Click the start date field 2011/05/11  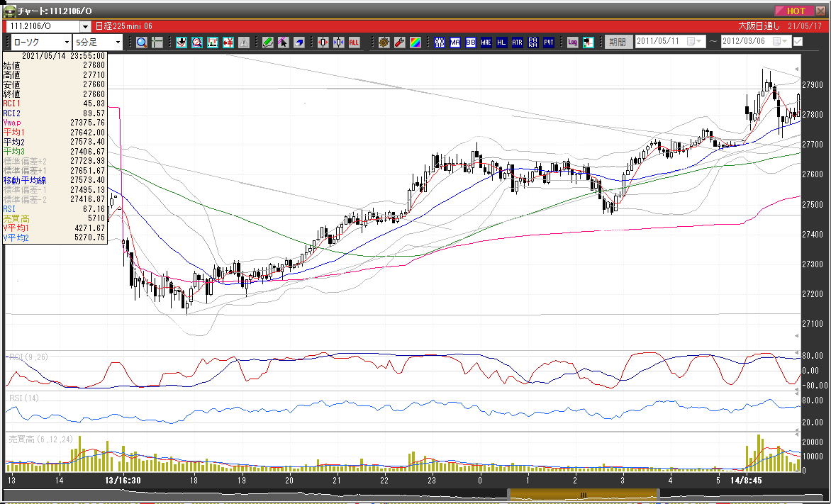662,42
